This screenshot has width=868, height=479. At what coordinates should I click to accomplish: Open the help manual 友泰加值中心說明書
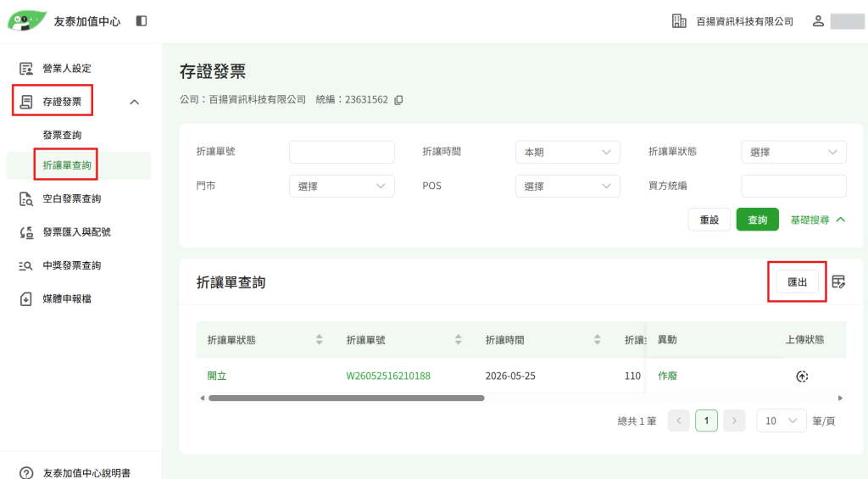tap(86, 473)
